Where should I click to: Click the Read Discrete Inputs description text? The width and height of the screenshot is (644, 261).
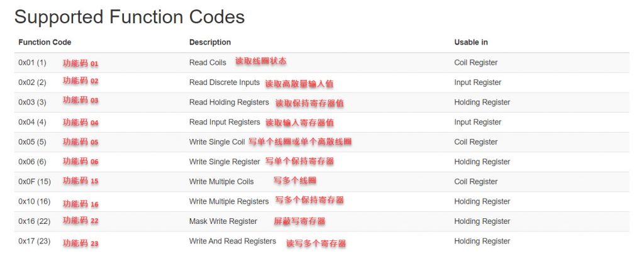225,82
